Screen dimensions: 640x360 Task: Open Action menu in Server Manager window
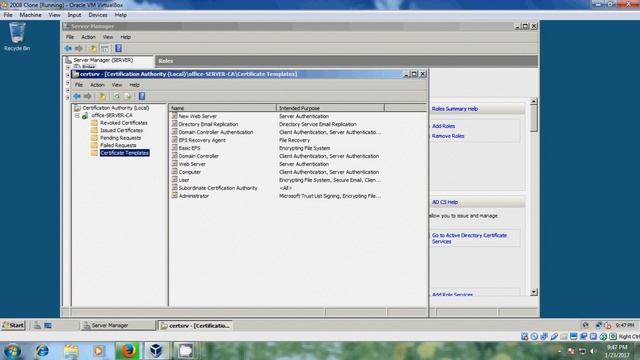(88, 37)
